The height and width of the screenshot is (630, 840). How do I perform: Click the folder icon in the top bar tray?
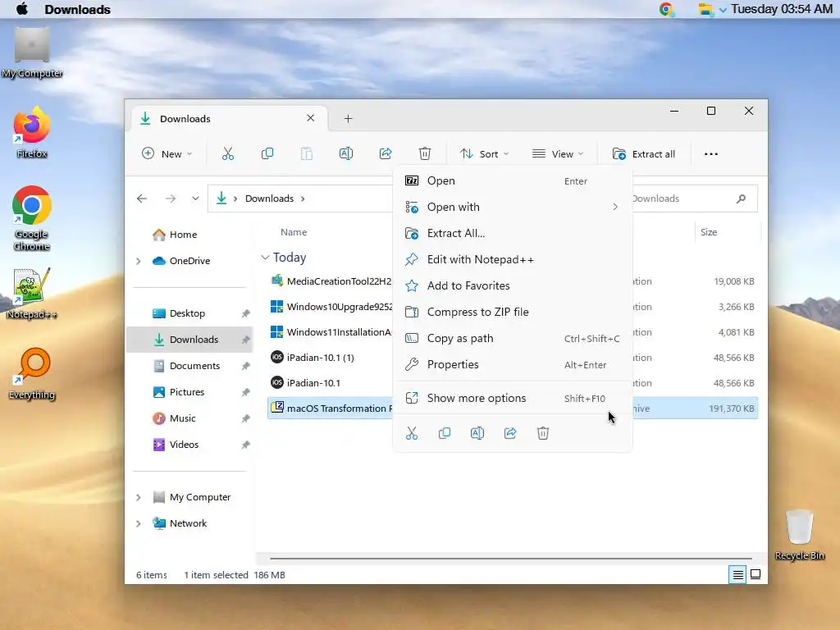click(x=705, y=9)
